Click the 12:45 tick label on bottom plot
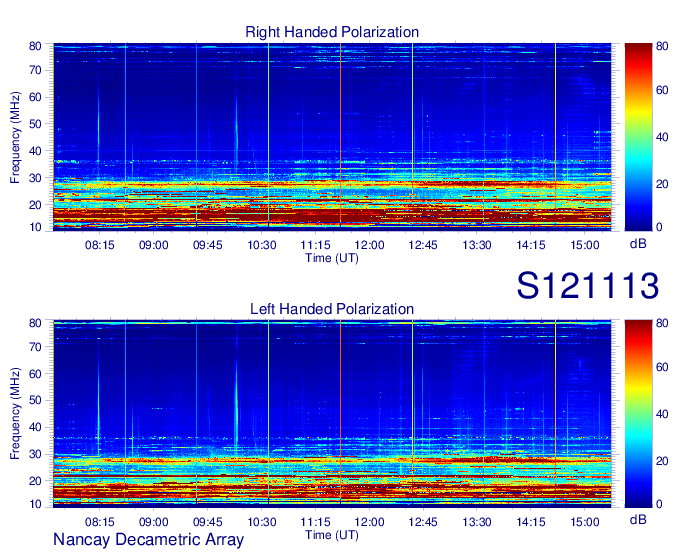This screenshot has width=680, height=552. (x=423, y=522)
